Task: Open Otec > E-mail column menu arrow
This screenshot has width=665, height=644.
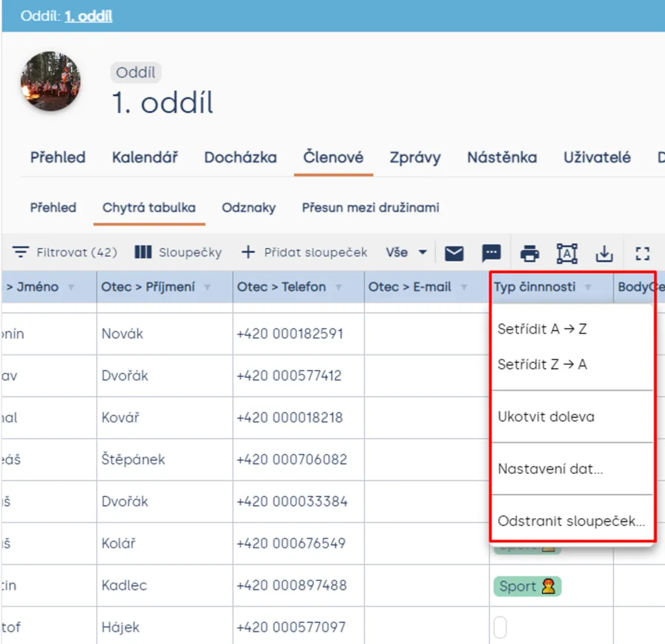Action: pos(464,287)
